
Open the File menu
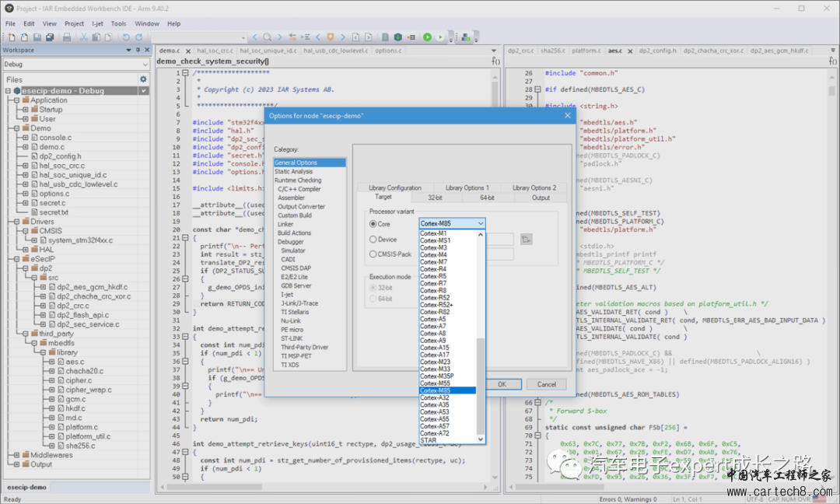coord(10,23)
